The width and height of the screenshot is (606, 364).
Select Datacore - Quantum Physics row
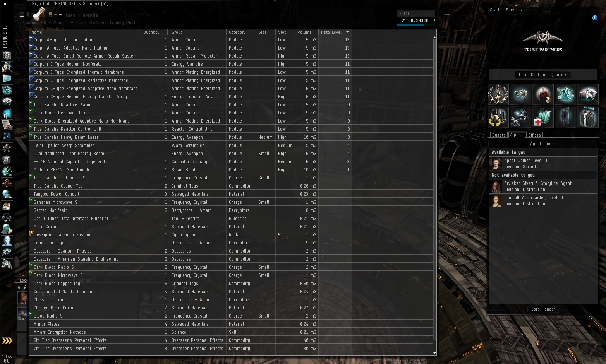point(231,251)
